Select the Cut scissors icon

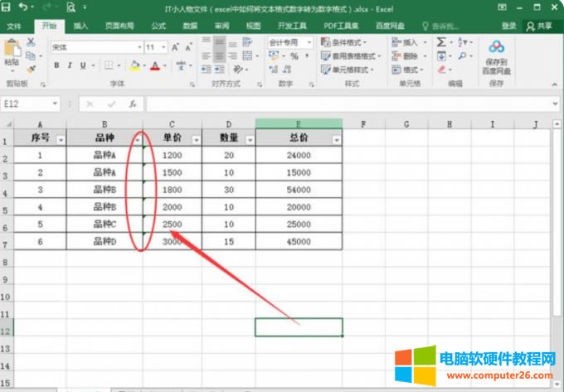tap(31, 41)
